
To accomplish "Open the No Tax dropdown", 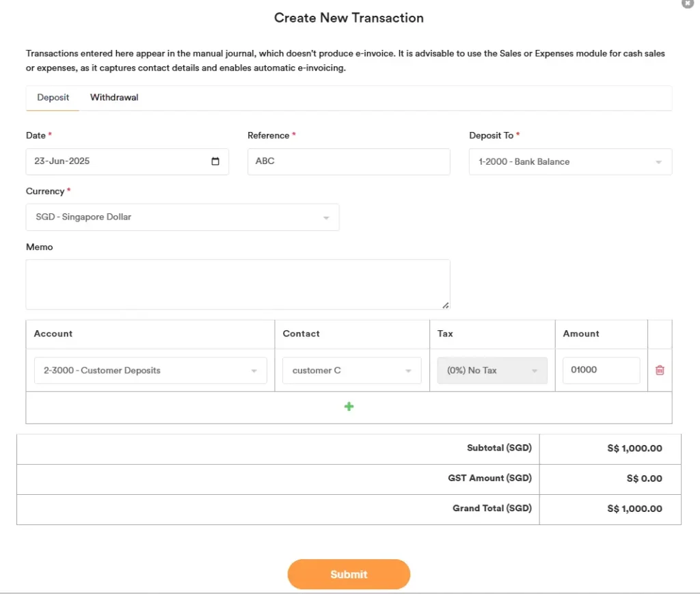I will tap(492, 370).
